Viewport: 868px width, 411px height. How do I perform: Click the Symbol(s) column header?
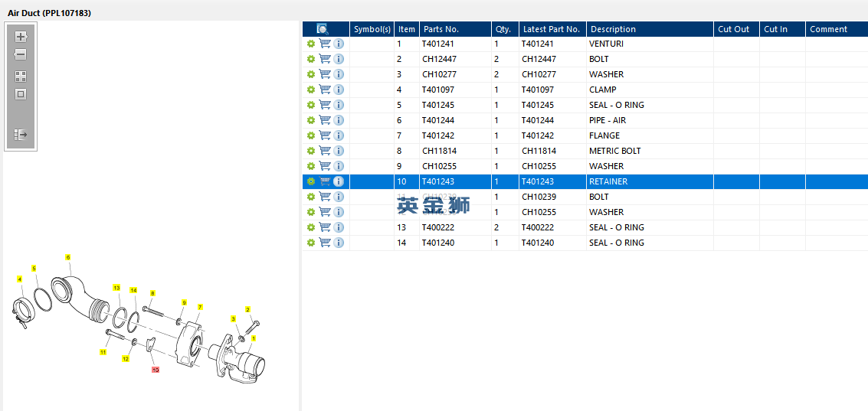click(x=372, y=29)
